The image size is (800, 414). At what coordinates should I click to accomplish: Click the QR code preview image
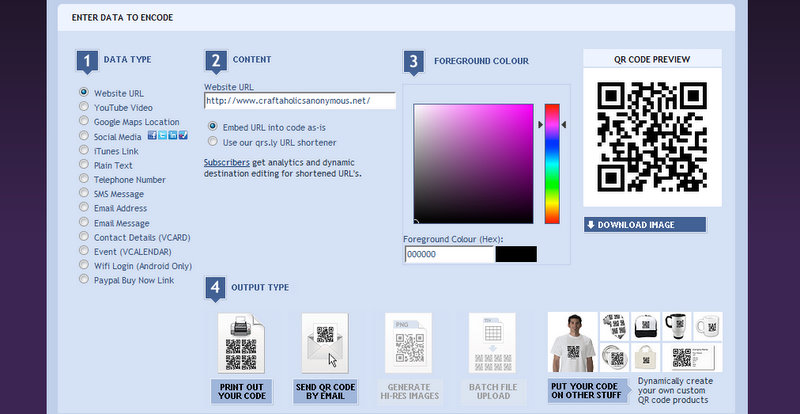[652, 137]
